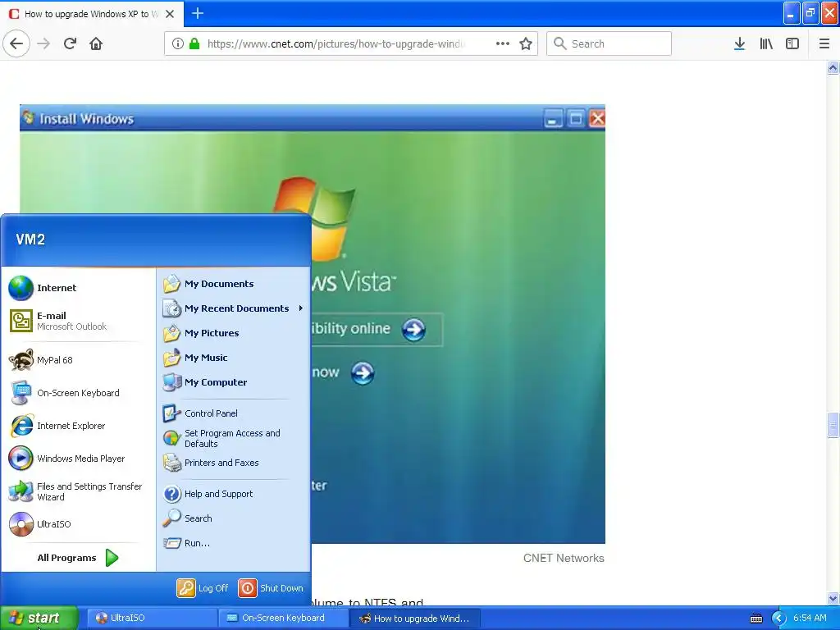Open a new tab with plus button
The height and width of the screenshot is (630, 840).
(x=198, y=13)
